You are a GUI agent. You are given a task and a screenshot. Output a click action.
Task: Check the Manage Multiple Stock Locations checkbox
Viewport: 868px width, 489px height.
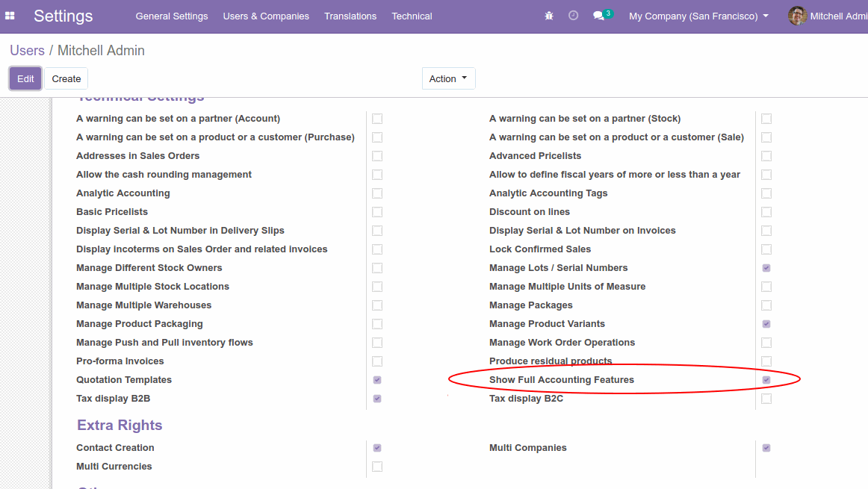[x=377, y=287]
